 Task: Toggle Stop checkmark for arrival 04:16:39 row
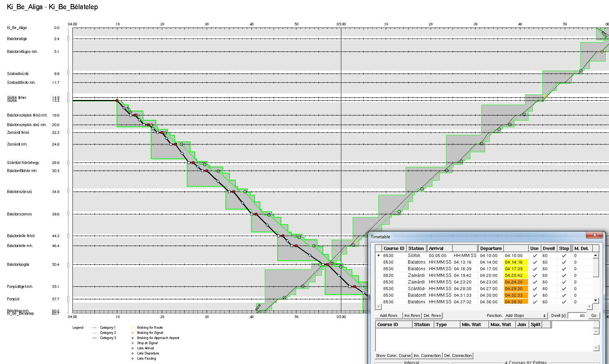pos(564,269)
